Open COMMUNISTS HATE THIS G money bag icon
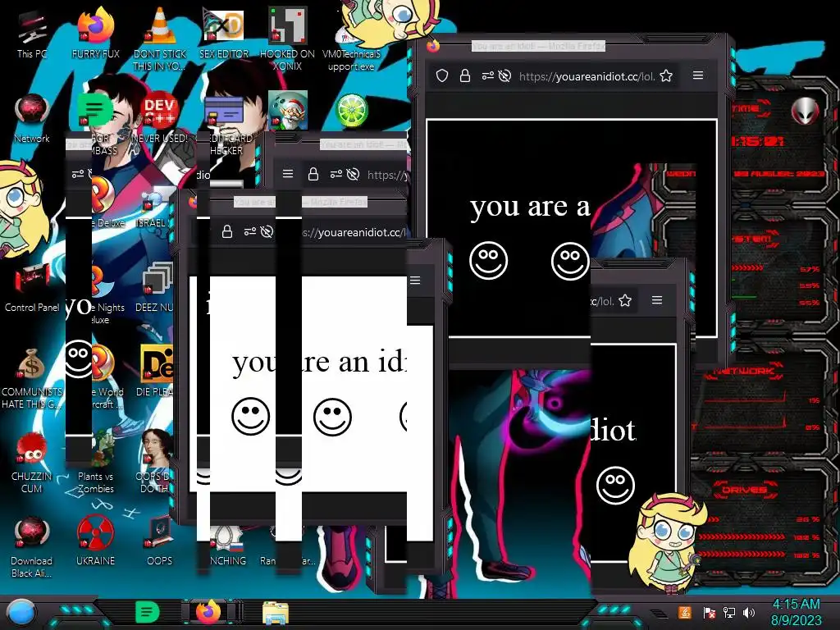 [x=32, y=377]
